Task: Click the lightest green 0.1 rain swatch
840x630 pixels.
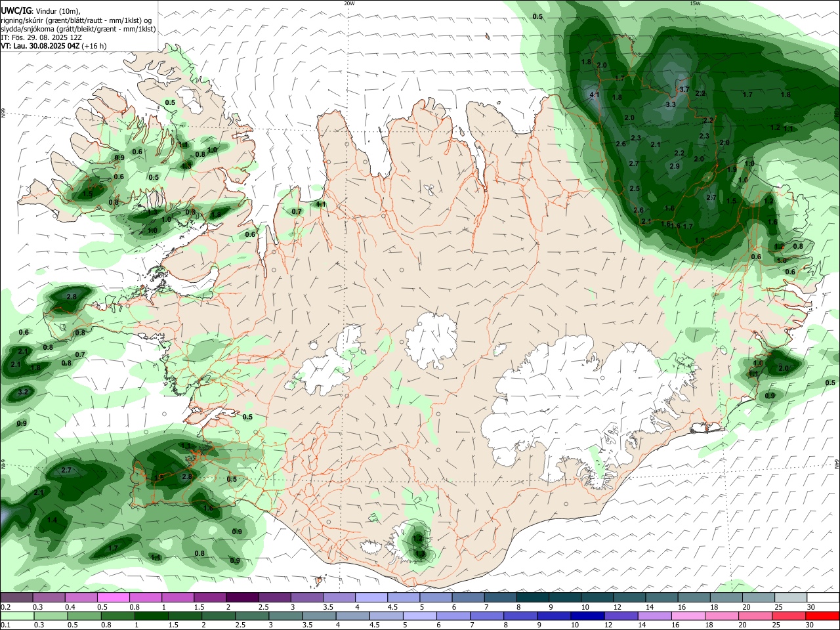Action: click(17, 616)
